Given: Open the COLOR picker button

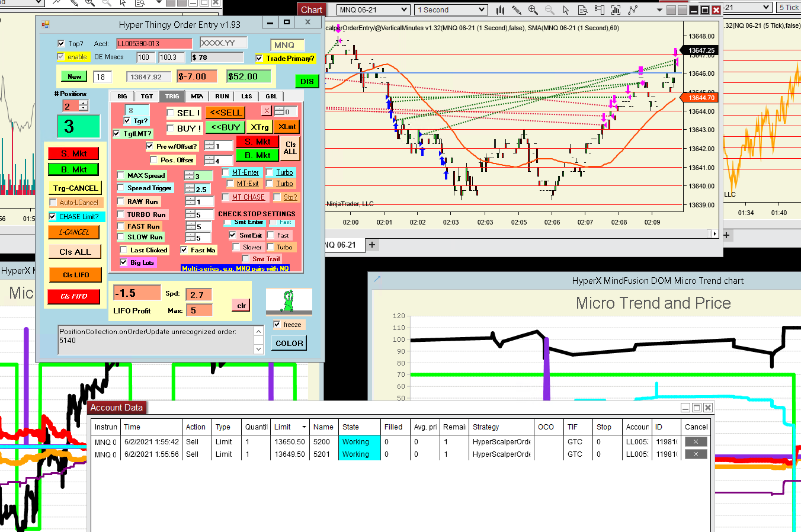Looking at the screenshot, I should (x=289, y=343).
